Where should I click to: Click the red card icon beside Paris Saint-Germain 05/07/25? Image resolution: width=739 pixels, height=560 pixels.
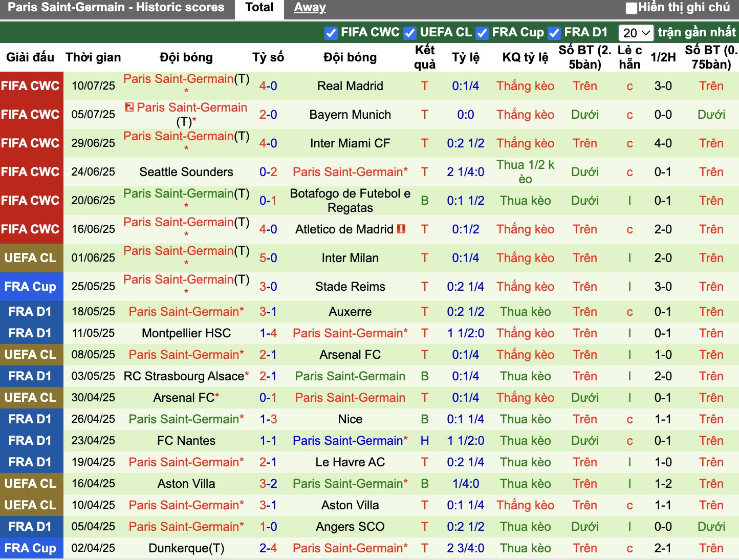(x=129, y=107)
